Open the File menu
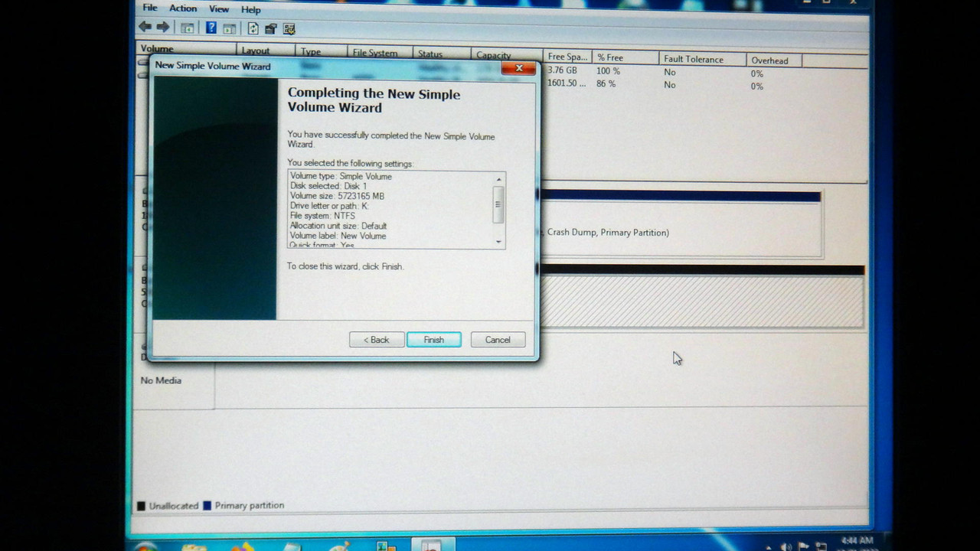This screenshot has height=551, width=980. click(x=150, y=8)
